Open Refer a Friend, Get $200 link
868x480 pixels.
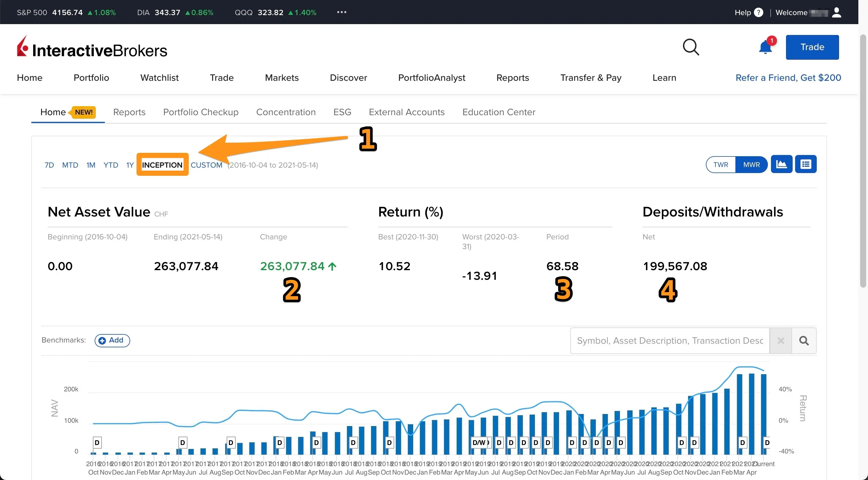coord(788,77)
